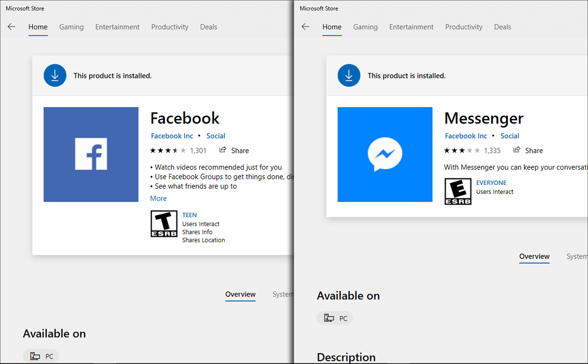The height and width of the screenshot is (364, 588).
Task: Go back using arrow in Messenger window
Action: (305, 27)
